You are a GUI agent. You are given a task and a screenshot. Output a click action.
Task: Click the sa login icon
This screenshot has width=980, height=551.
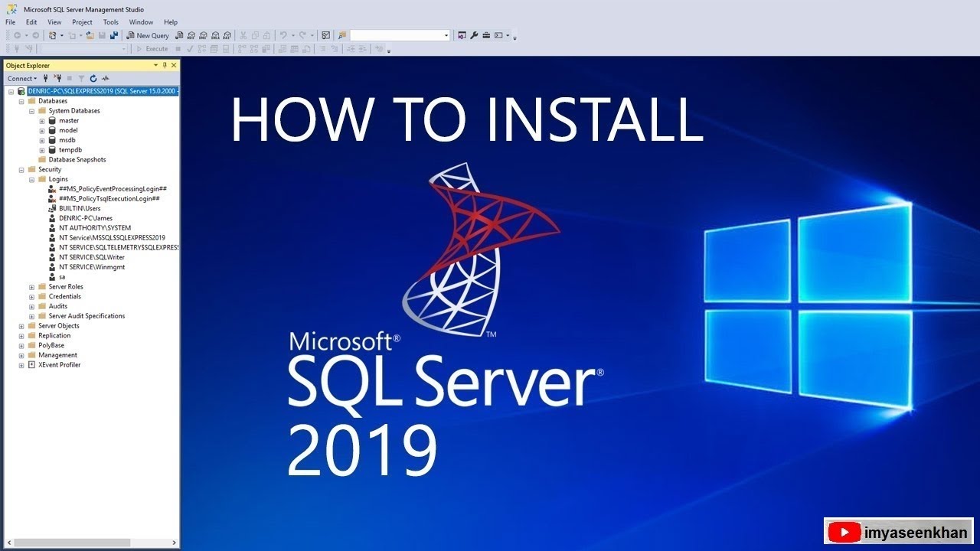pyautogui.click(x=53, y=277)
